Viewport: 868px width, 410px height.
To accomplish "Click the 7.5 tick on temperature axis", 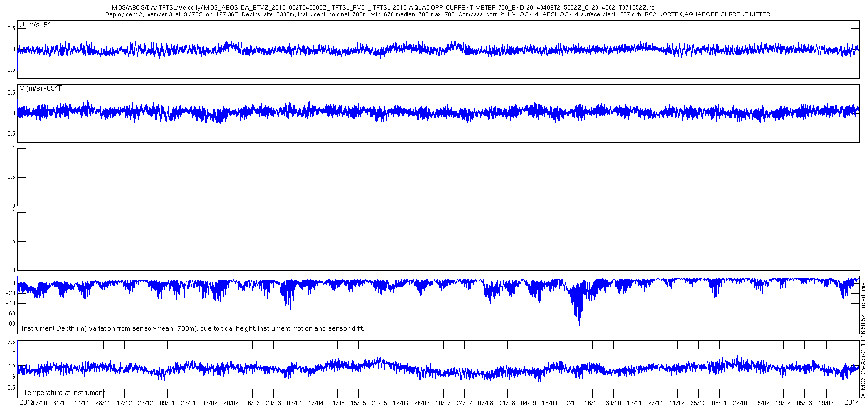I will click(11, 342).
